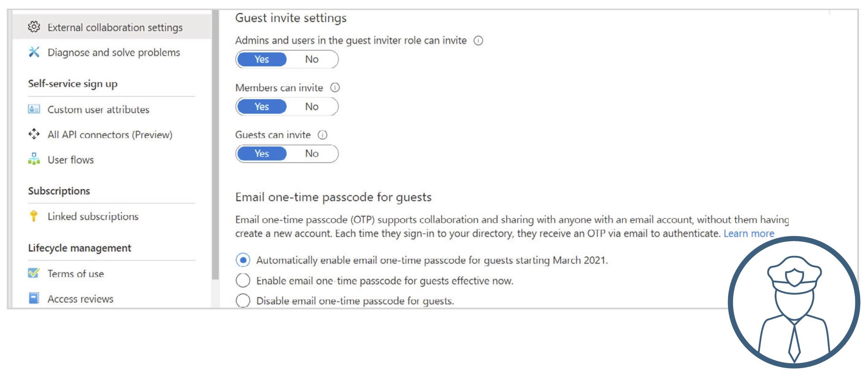
Task: Select Enable email one-time passcode effective now
Action: (x=243, y=280)
